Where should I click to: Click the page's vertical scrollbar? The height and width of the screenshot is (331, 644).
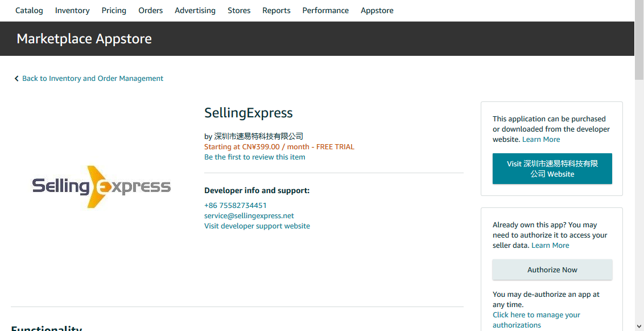(x=639, y=171)
